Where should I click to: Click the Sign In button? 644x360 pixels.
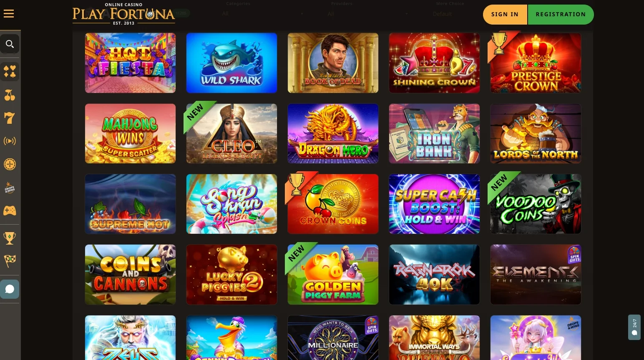505,14
